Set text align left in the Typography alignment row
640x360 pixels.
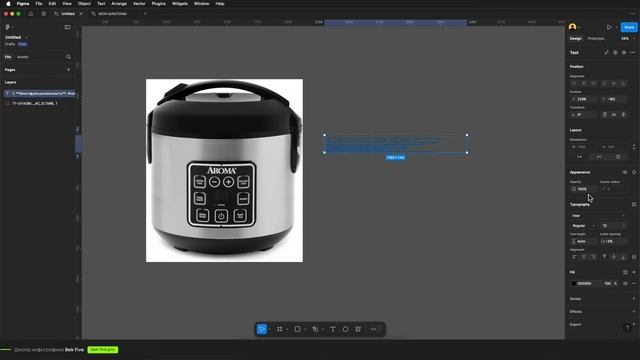[x=574, y=257]
